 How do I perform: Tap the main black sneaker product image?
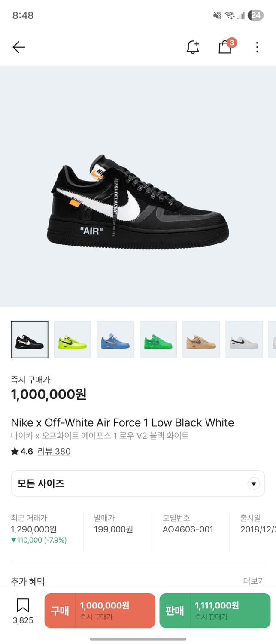(138, 202)
